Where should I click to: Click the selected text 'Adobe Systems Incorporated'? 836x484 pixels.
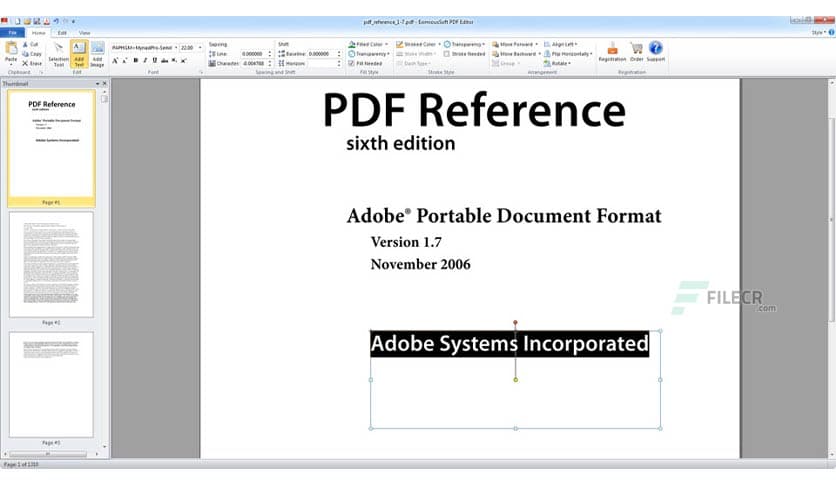[x=510, y=344]
